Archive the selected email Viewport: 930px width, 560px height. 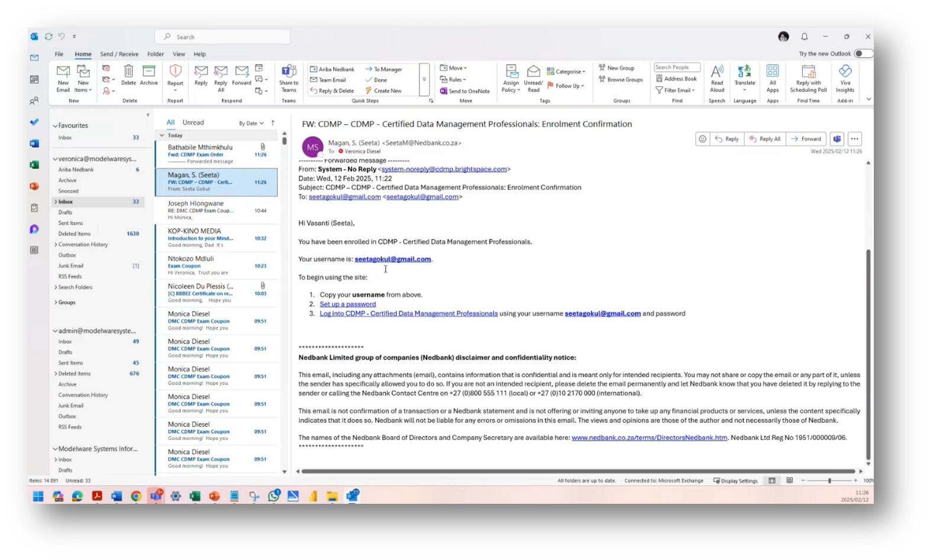[x=149, y=76]
